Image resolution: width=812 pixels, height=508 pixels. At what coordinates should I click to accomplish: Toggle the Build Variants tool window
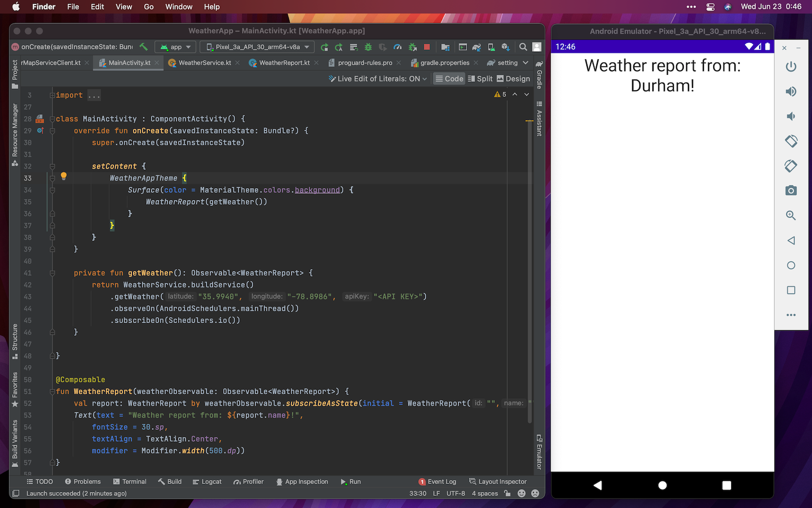tap(15, 443)
